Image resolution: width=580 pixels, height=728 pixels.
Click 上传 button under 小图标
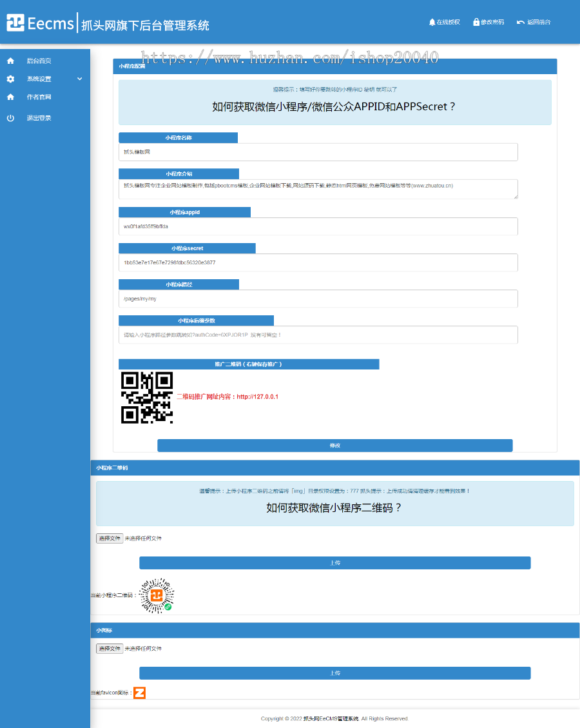335,673
